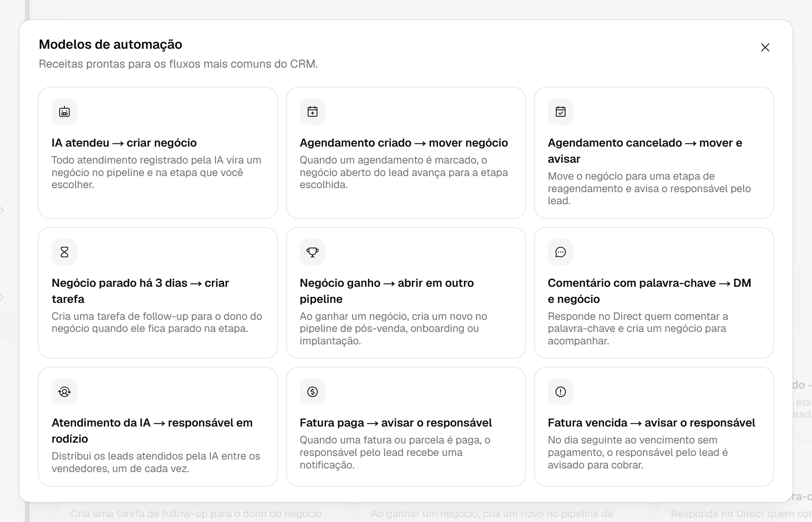
Task: Click description 'Quando um agendamento é marcado'
Action: 404,172
